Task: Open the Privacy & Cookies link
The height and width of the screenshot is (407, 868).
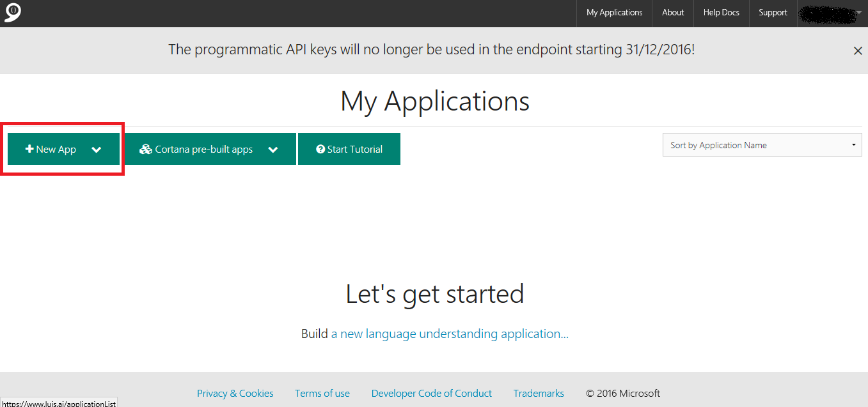Action: pyautogui.click(x=235, y=394)
